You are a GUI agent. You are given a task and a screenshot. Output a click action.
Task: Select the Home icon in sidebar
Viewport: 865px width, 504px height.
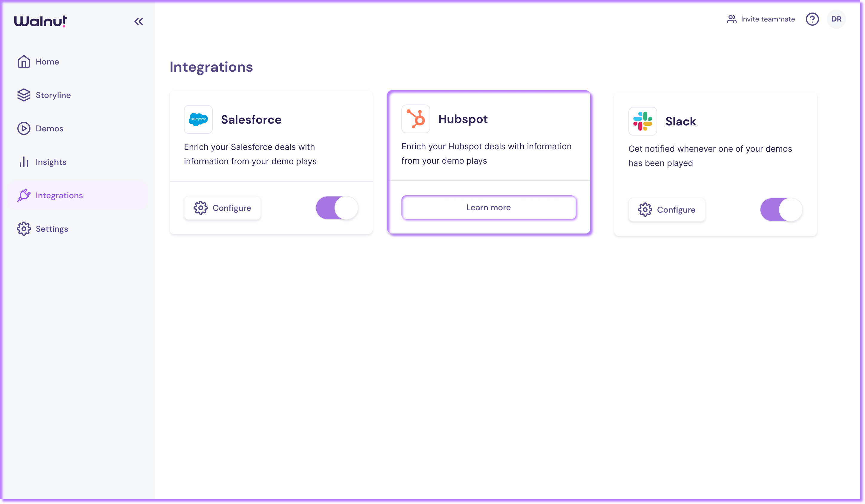[x=24, y=62]
